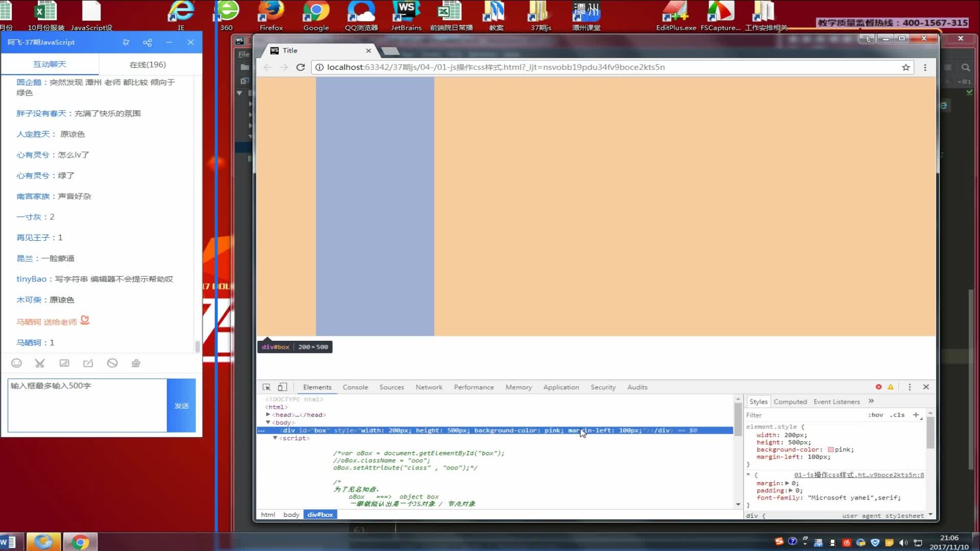980x551 pixels.
Task: Toggle :hov element state panel
Action: (x=875, y=415)
